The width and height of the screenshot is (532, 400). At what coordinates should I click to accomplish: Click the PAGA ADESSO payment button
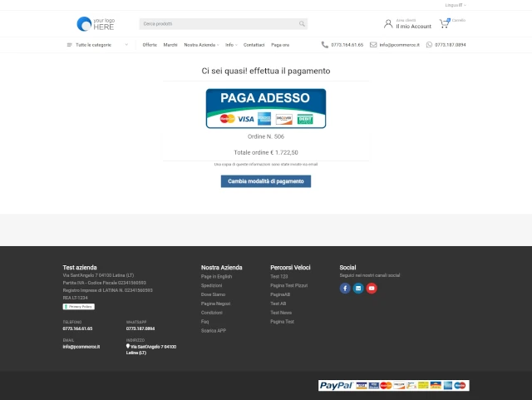click(x=266, y=109)
